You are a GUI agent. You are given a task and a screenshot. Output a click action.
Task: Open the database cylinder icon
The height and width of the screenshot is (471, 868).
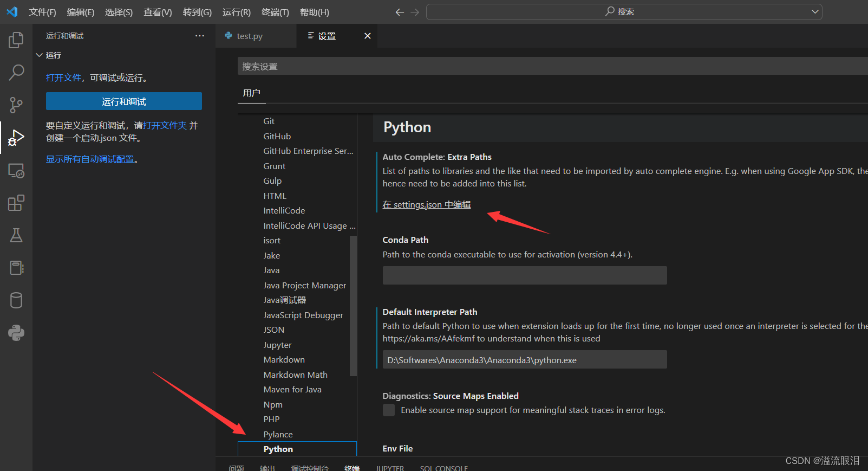[x=16, y=300]
